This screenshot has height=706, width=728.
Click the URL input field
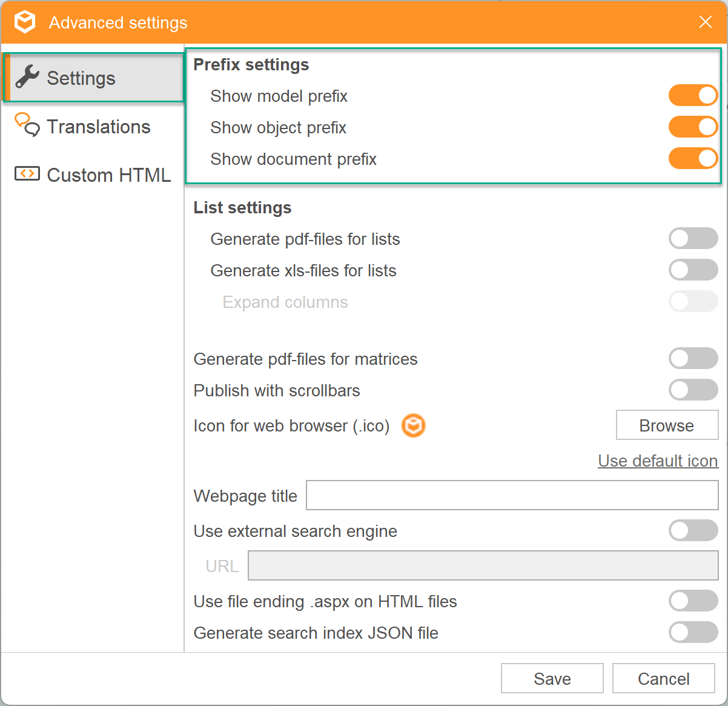coord(483,565)
